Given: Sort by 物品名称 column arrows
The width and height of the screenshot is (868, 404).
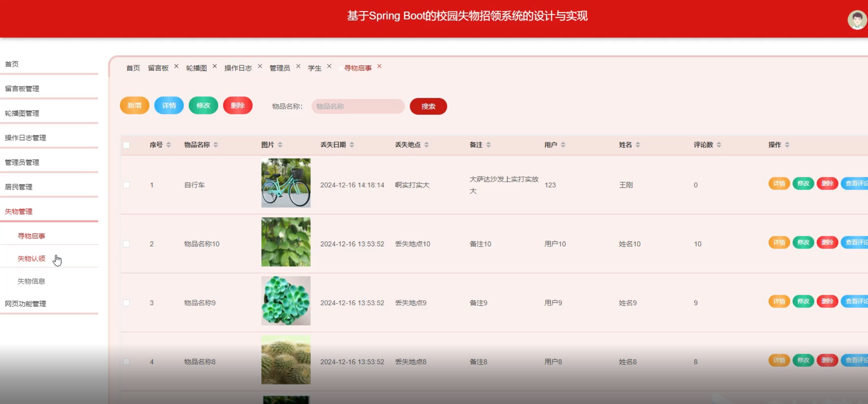Looking at the screenshot, I should [216, 145].
